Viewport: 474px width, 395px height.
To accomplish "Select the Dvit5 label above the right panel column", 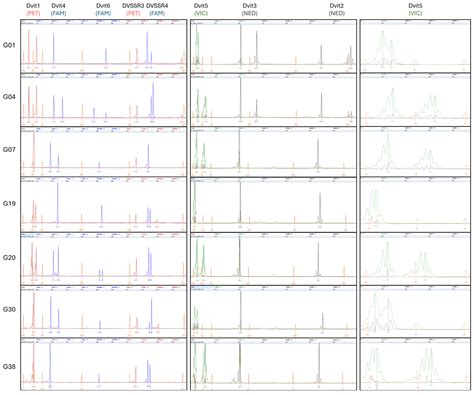I will pos(415,6).
